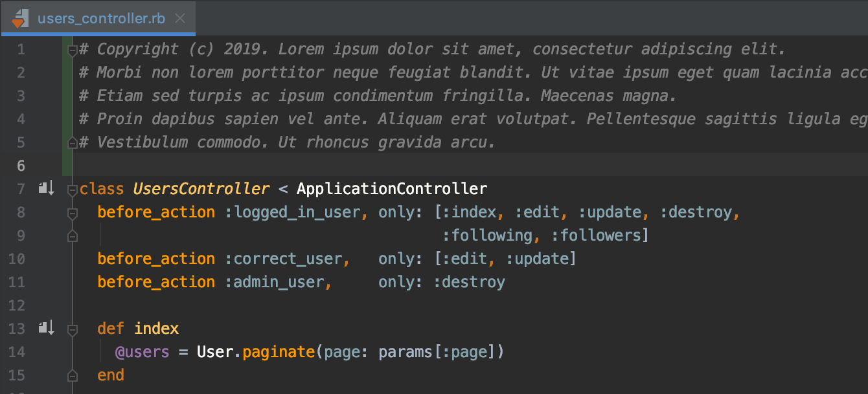
Task: Click the gutter marker icon beside def index
Action: (46, 329)
